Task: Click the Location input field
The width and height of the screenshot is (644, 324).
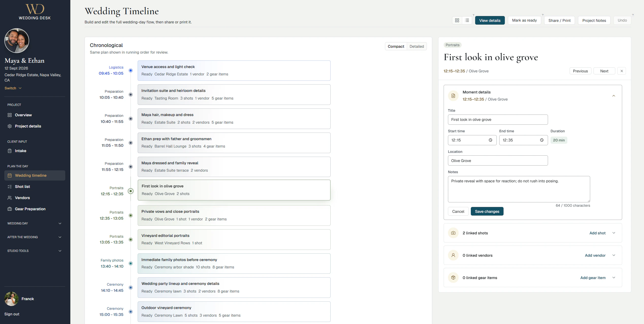Action: coord(498,160)
